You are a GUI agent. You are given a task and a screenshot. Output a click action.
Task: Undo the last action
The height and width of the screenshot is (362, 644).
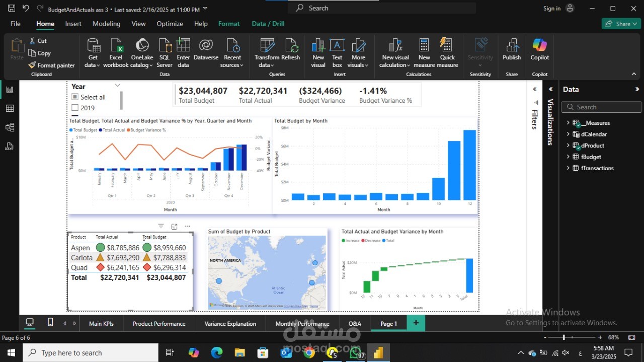(x=26, y=9)
